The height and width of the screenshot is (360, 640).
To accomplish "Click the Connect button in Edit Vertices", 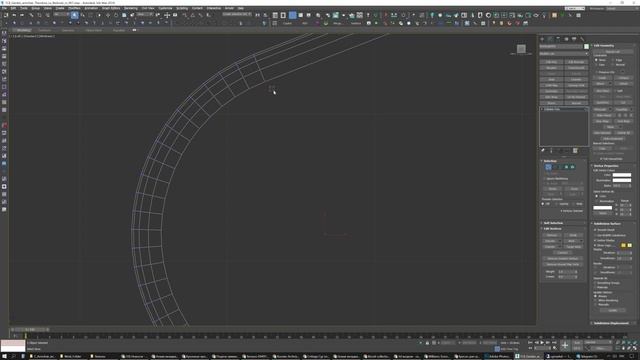I will click(562, 253).
